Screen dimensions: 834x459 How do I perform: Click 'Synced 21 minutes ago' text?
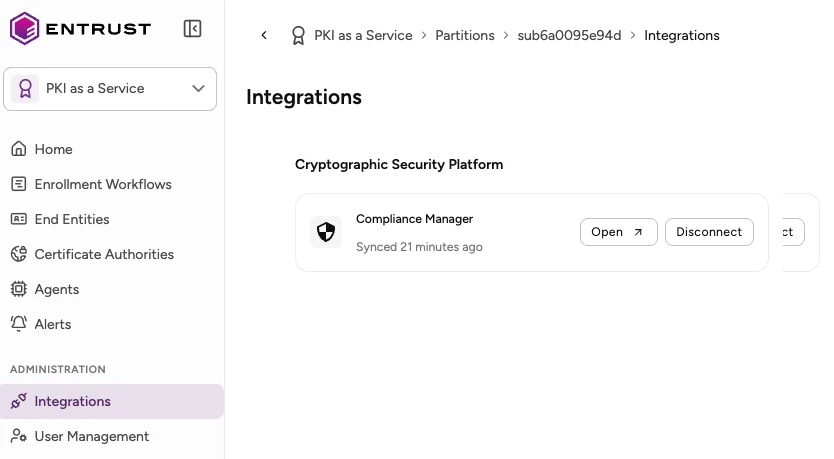[x=419, y=247]
